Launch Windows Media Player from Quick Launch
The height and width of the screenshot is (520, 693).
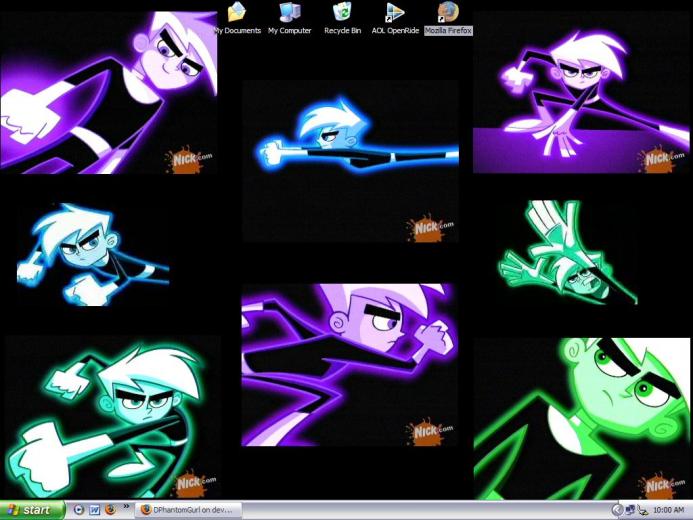[x=79, y=510]
